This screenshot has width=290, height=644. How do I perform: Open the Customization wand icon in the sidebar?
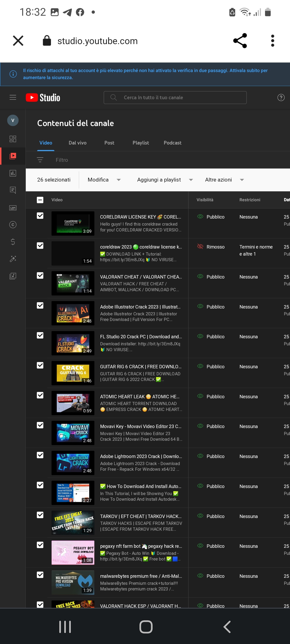click(x=13, y=259)
